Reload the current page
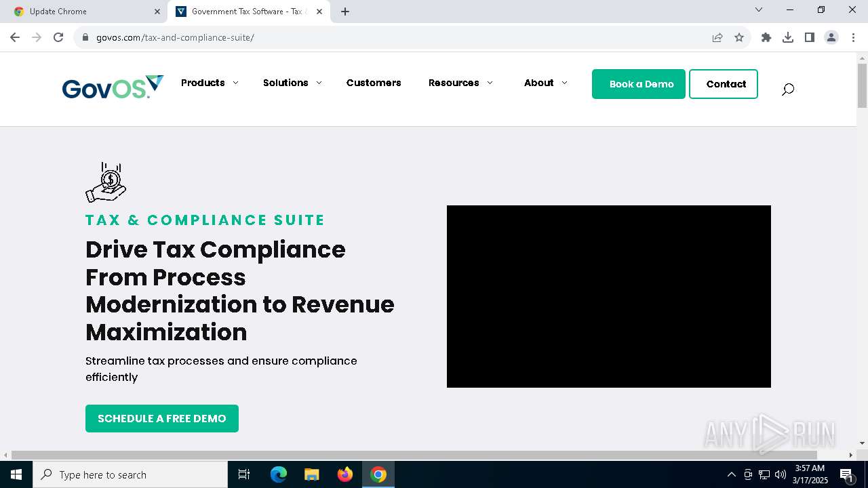868x488 pixels. pyautogui.click(x=58, y=37)
